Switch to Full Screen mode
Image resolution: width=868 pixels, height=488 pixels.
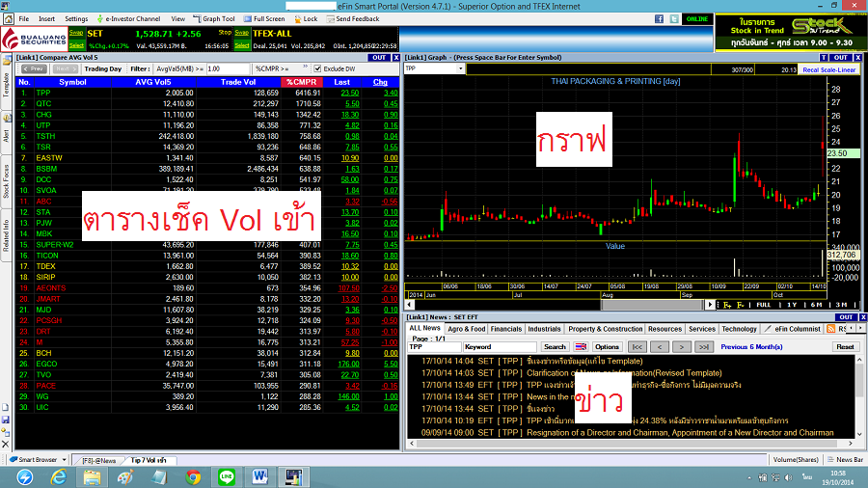pos(264,19)
